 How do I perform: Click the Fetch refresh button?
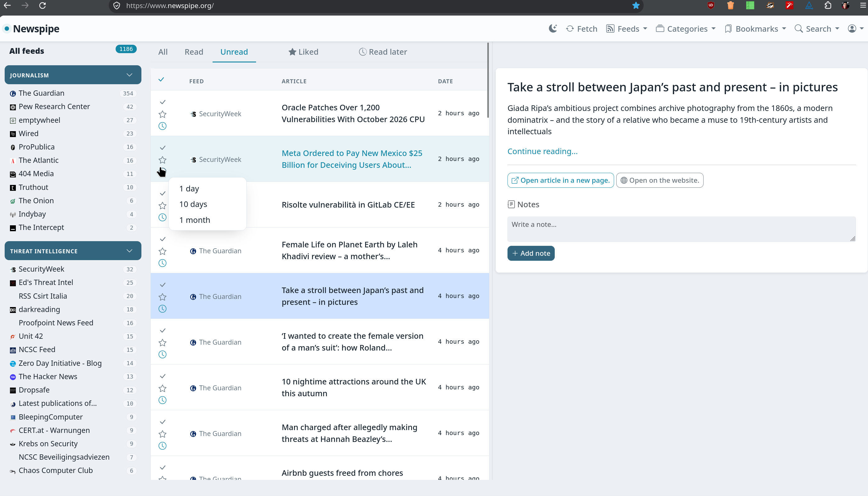(x=581, y=29)
